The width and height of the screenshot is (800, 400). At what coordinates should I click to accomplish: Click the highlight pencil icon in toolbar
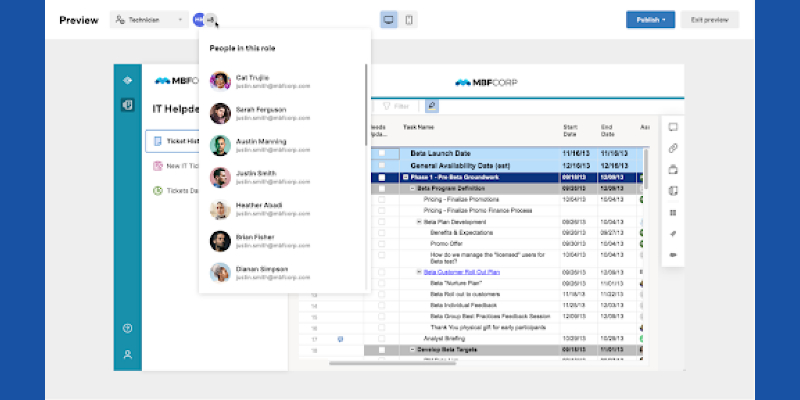431,105
